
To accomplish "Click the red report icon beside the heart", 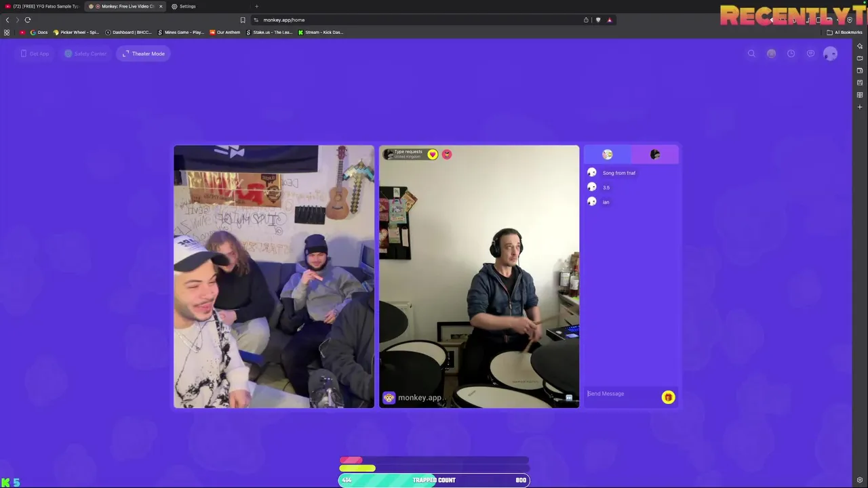I will (x=447, y=155).
